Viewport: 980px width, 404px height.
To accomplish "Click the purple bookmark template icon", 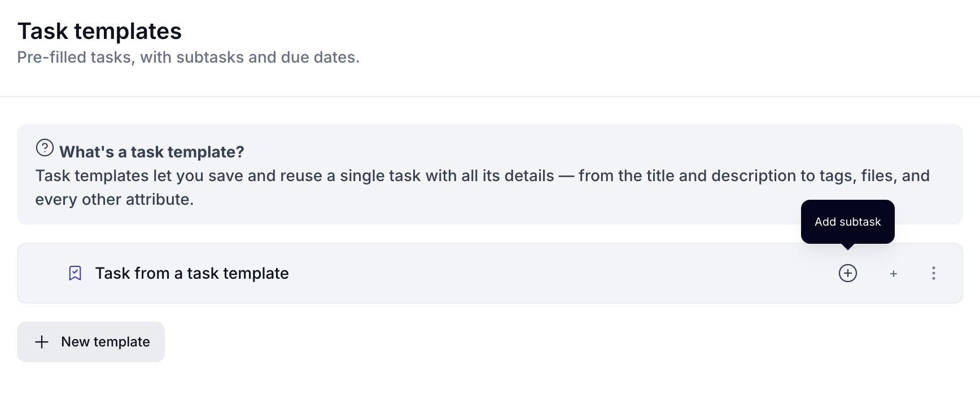I will 75,273.
